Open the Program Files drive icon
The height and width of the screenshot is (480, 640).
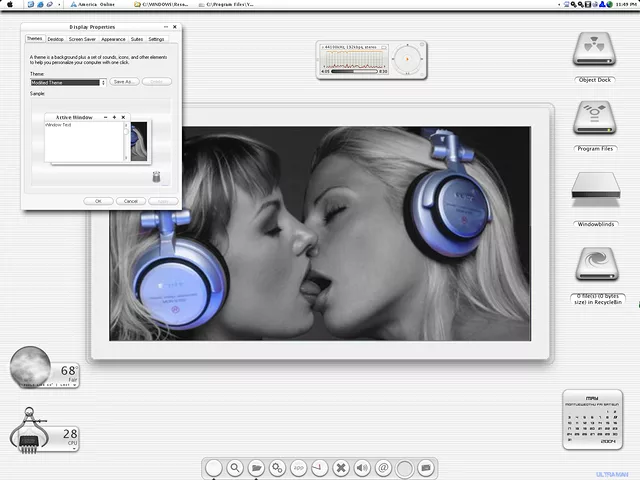click(595, 118)
